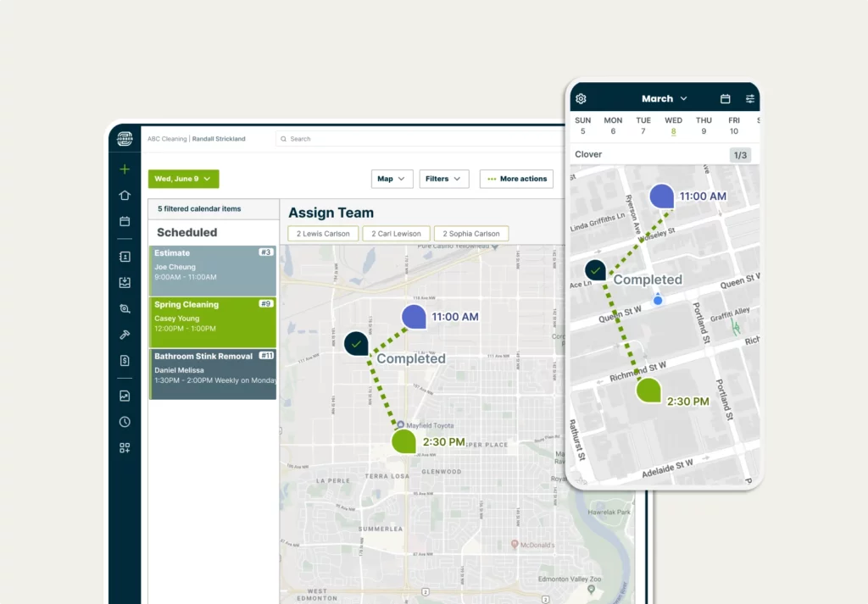Click the blue current-location dot on the mobile map
Screen dimensions: 868x604
click(658, 301)
